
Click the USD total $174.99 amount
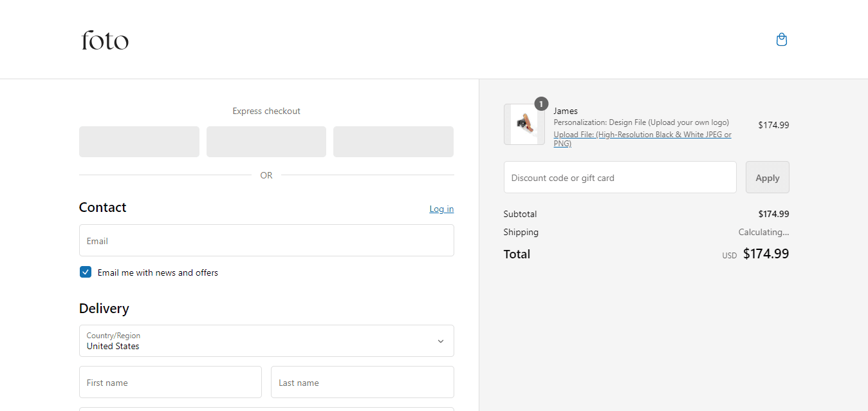click(x=766, y=254)
